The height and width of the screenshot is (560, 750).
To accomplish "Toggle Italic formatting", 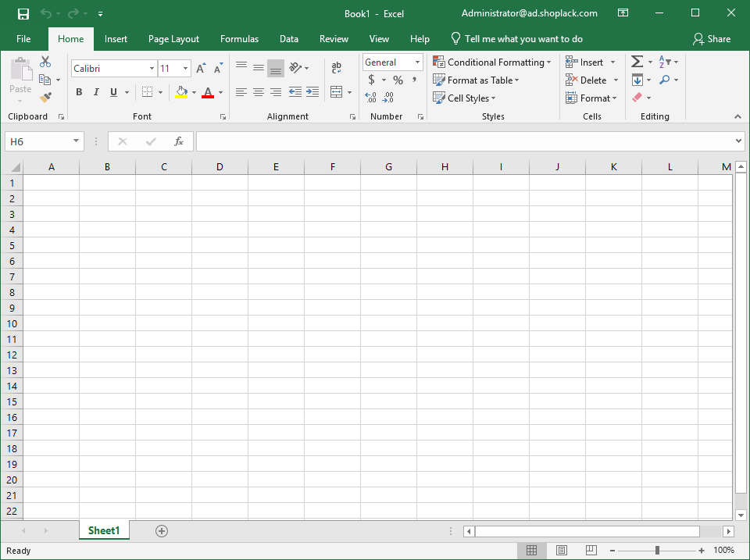I will [x=96, y=92].
